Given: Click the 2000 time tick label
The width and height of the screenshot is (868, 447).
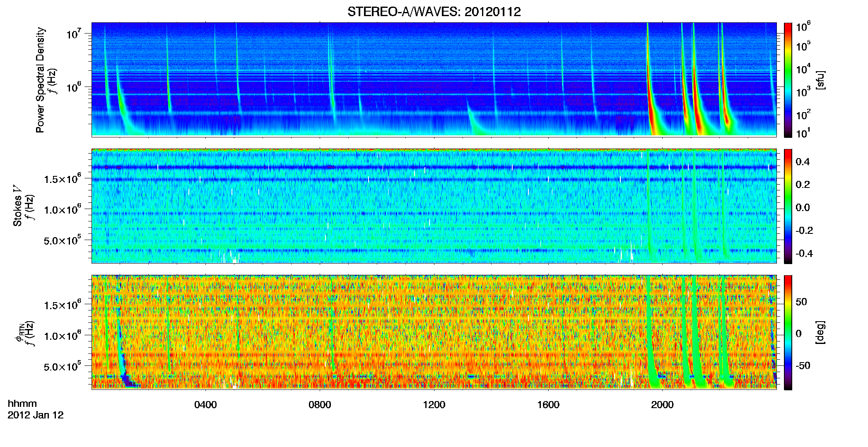Looking at the screenshot, I should (x=662, y=404).
